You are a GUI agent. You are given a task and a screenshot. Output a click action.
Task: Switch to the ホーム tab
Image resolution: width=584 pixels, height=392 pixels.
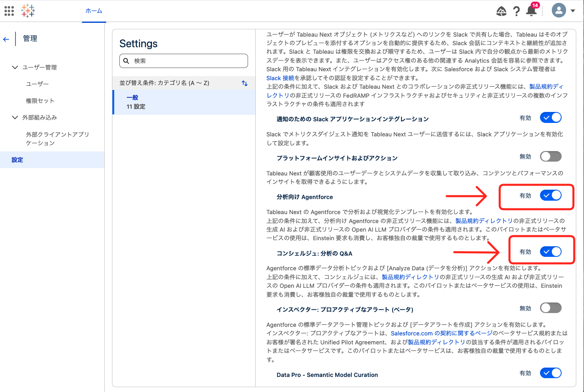pos(94,11)
